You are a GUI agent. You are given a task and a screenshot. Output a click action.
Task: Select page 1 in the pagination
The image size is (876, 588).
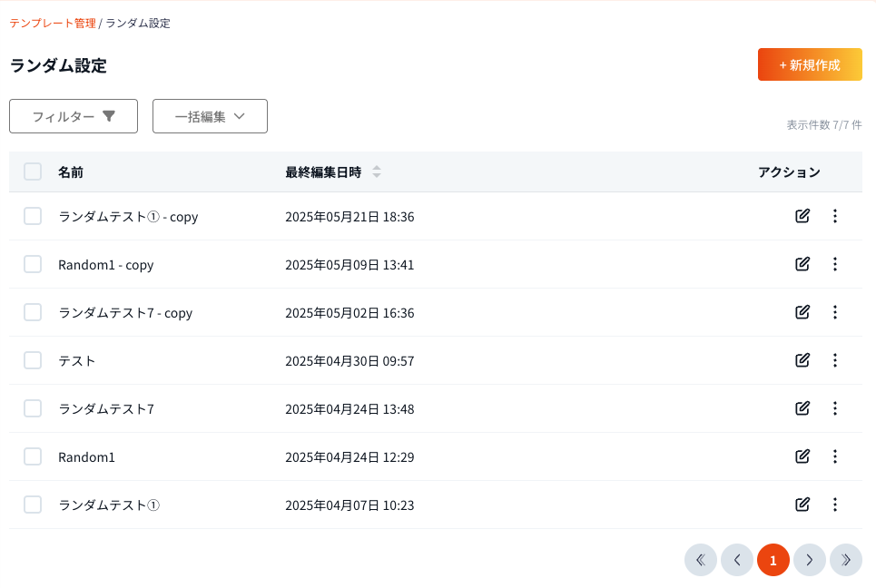773,560
